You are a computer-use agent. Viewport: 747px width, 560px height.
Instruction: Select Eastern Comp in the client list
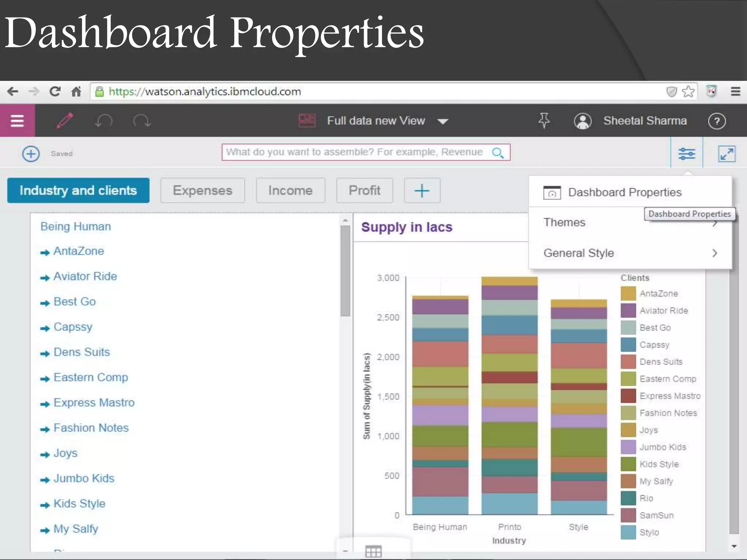click(90, 377)
